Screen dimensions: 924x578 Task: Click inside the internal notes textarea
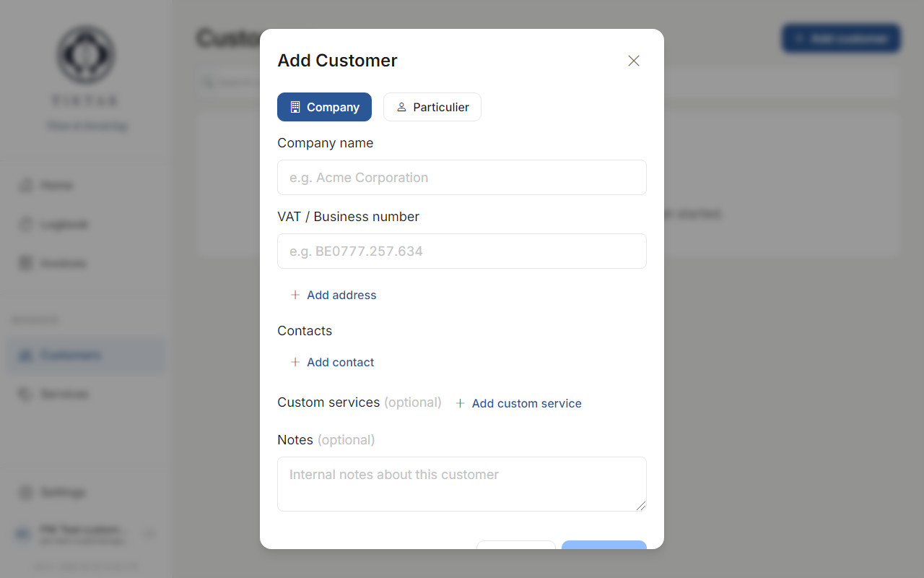pyautogui.click(x=461, y=483)
